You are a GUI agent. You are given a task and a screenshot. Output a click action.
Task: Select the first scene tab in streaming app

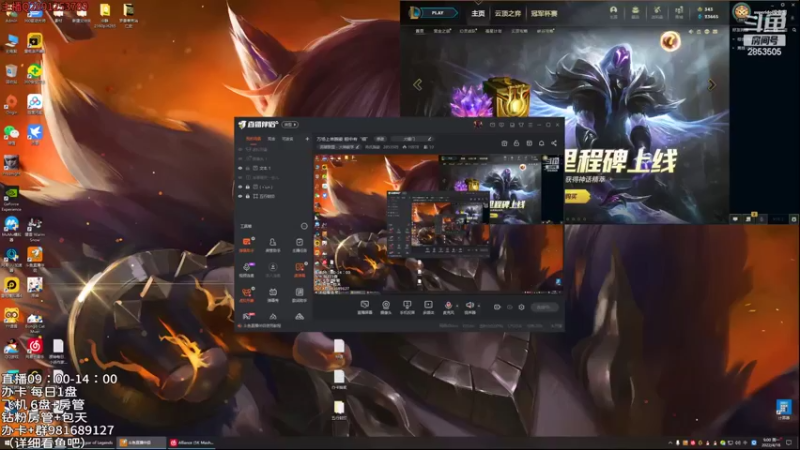click(254, 139)
